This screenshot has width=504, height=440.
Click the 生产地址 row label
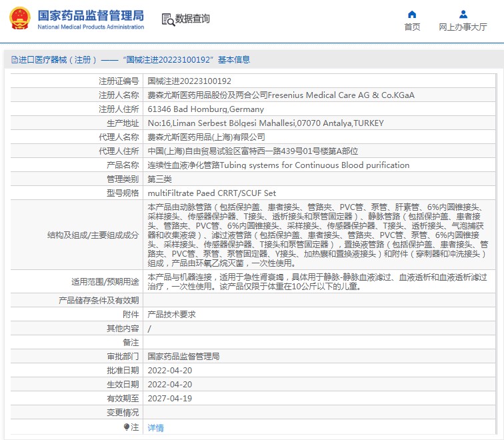(x=123, y=123)
